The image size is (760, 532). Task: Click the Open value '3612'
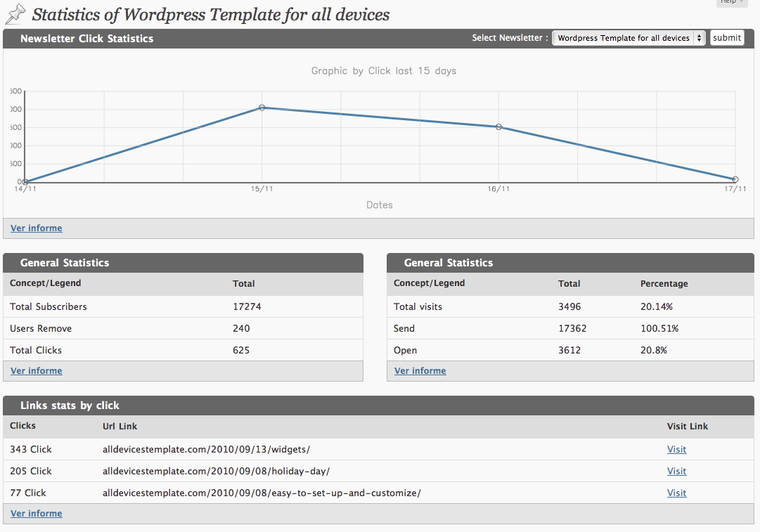(x=569, y=350)
